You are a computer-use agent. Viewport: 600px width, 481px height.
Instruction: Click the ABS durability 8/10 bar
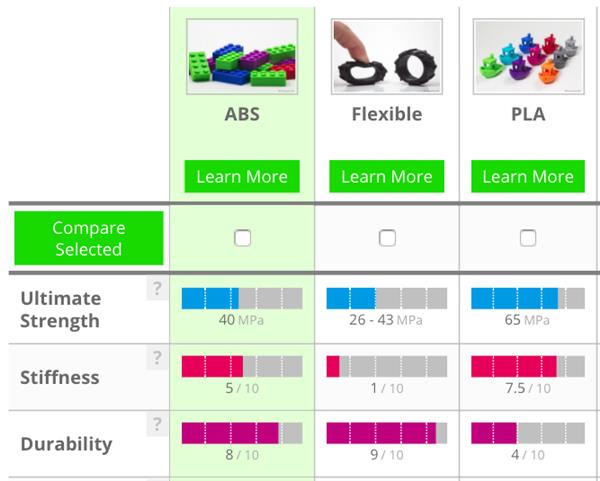242,433
